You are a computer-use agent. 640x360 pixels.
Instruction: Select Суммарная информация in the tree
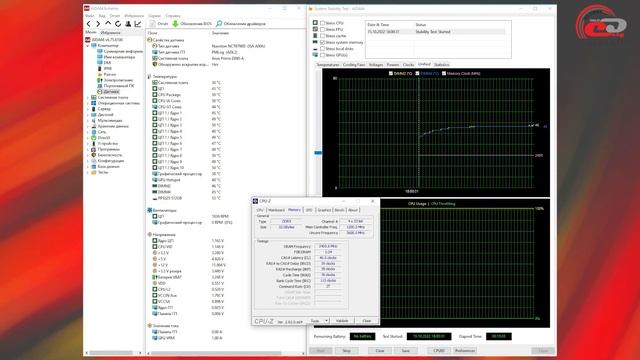point(120,51)
